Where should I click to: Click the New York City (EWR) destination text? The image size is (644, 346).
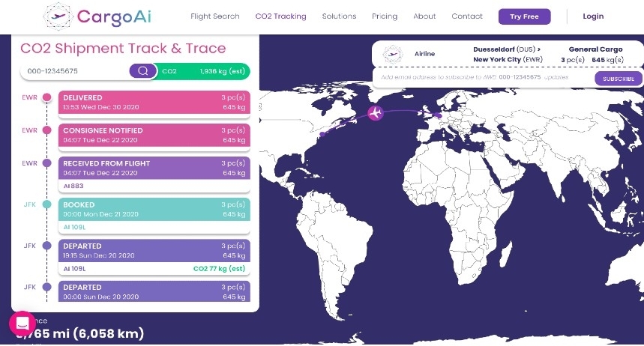[x=508, y=59]
